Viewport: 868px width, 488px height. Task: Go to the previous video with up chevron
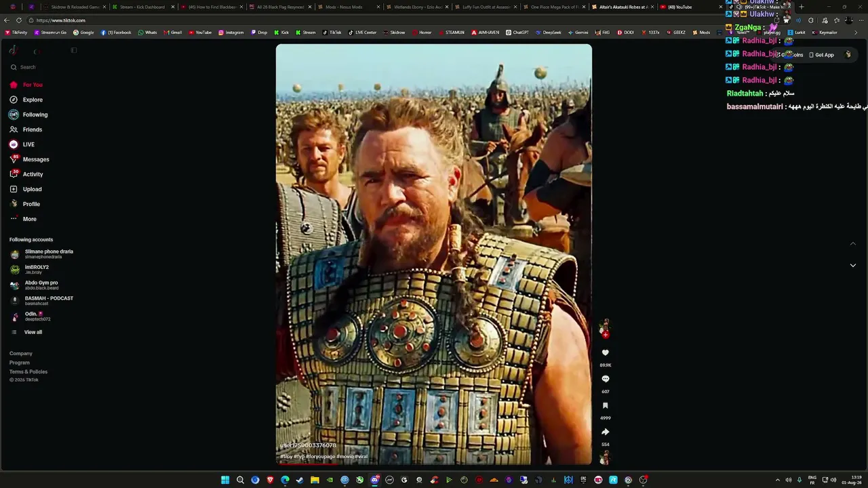click(x=853, y=244)
